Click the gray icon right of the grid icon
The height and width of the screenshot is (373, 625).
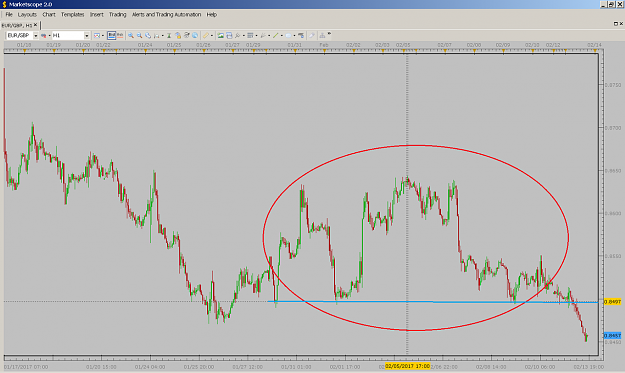[263, 35]
